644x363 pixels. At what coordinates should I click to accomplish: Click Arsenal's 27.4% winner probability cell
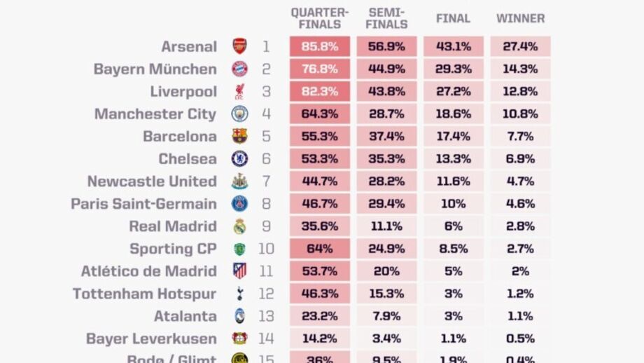click(520, 47)
